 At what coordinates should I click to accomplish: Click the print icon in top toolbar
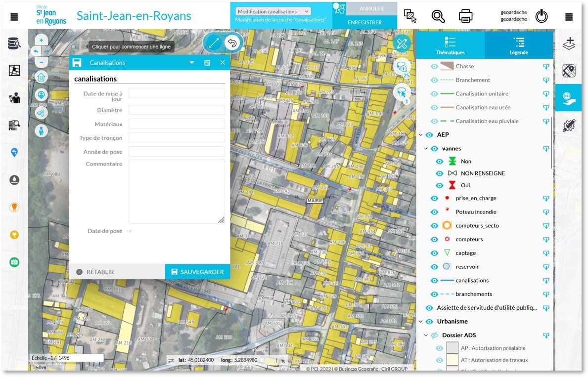point(465,16)
